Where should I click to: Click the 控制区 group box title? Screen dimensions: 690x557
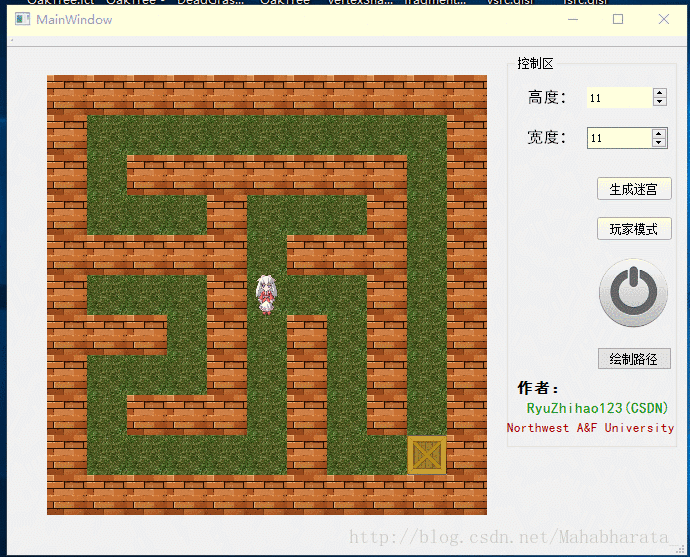[x=535, y=63]
